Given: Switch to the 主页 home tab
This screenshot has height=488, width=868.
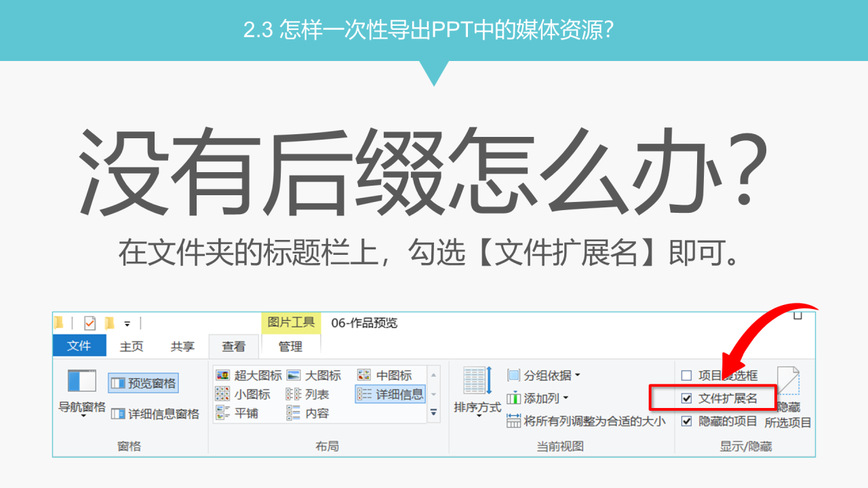Looking at the screenshot, I should pos(132,346).
